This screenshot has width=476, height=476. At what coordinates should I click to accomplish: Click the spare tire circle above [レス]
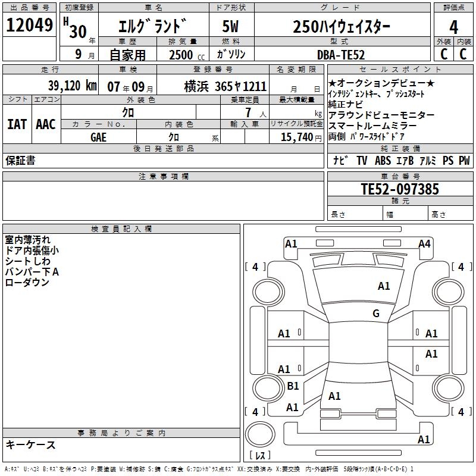260,434
